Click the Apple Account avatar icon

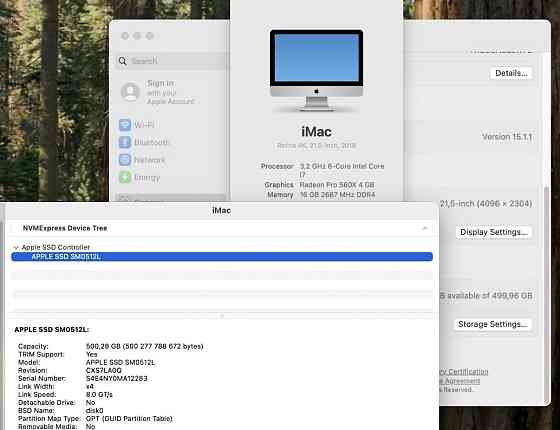point(130,92)
